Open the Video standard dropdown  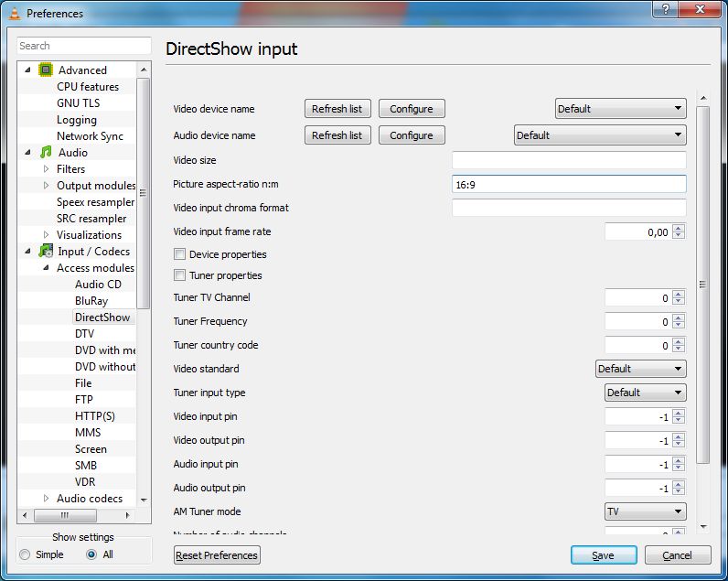click(x=641, y=369)
